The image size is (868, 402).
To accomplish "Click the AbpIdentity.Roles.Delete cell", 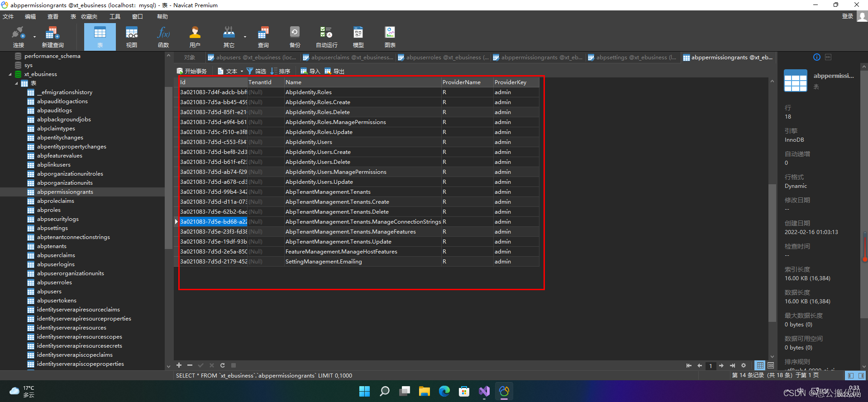I will click(362, 112).
